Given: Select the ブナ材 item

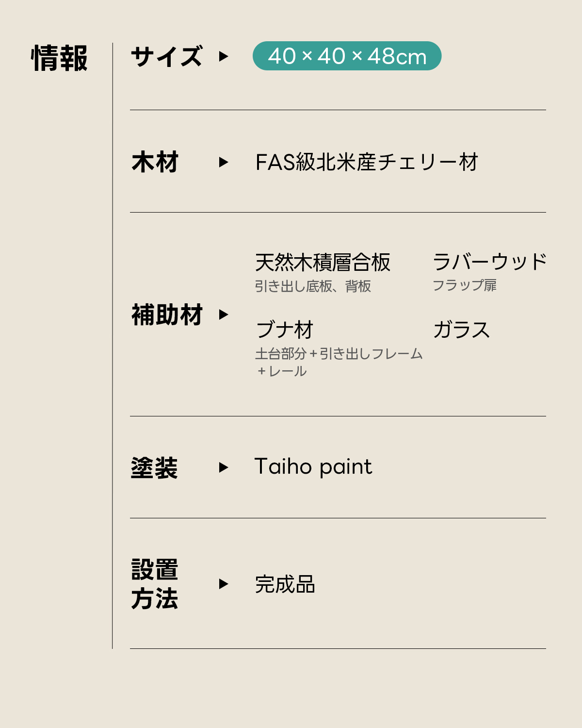Looking at the screenshot, I should tap(285, 330).
